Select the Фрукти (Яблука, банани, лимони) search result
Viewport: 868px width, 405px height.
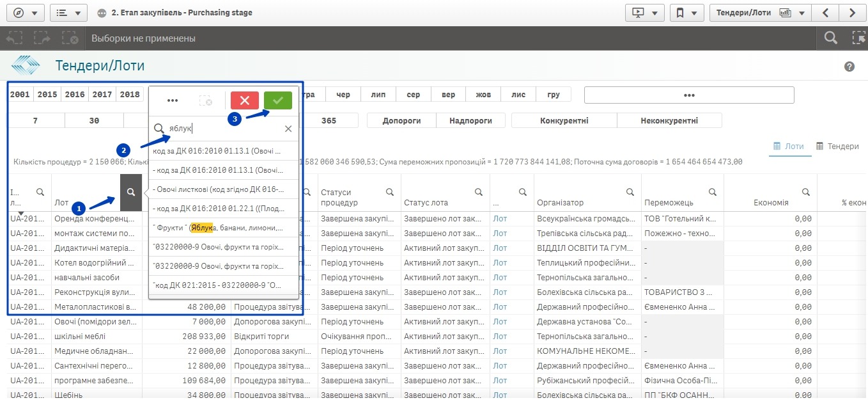217,228
